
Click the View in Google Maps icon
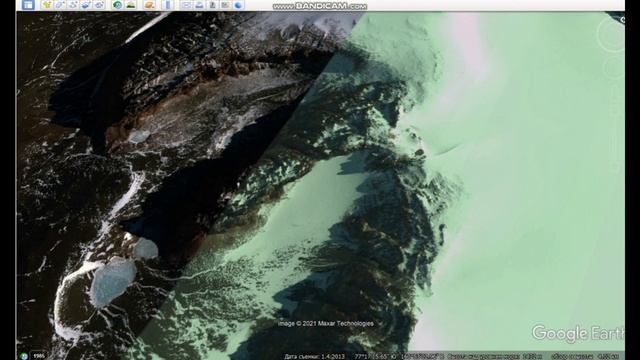point(225,5)
